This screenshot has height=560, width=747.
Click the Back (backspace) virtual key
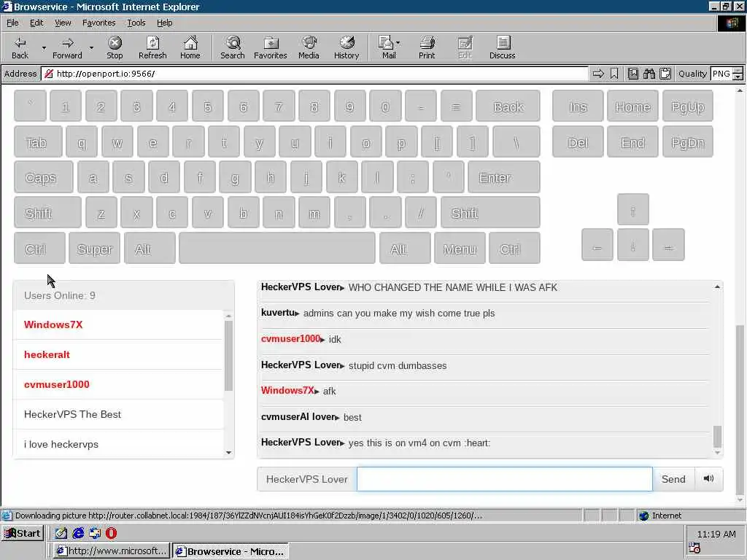coord(508,106)
